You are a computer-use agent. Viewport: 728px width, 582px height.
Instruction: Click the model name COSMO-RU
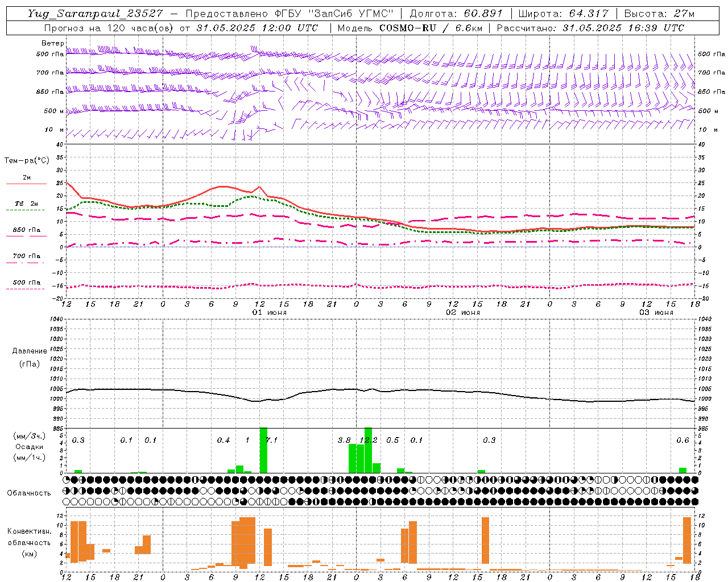[408, 28]
